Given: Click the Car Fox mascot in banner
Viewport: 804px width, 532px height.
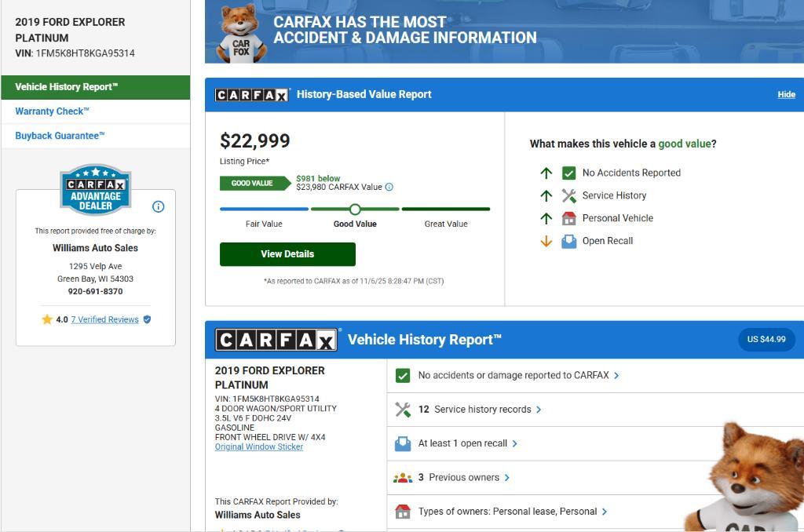Looking at the screenshot, I should (241, 33).
